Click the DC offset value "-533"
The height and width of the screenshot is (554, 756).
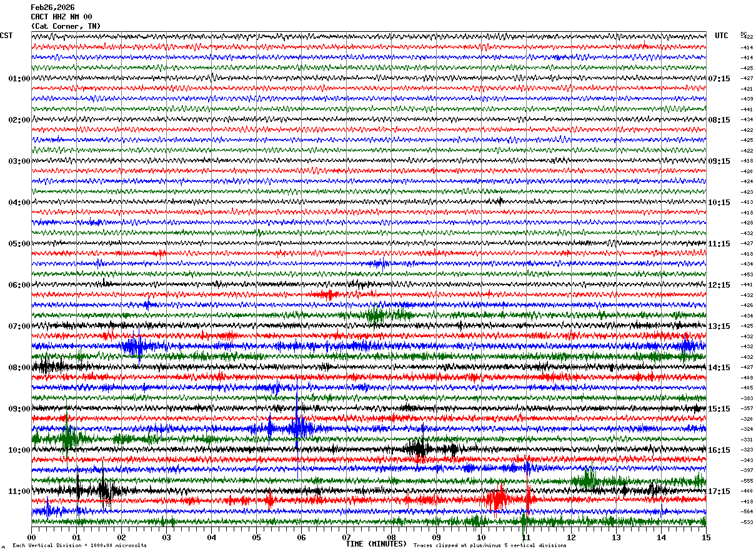coord(747,522)
